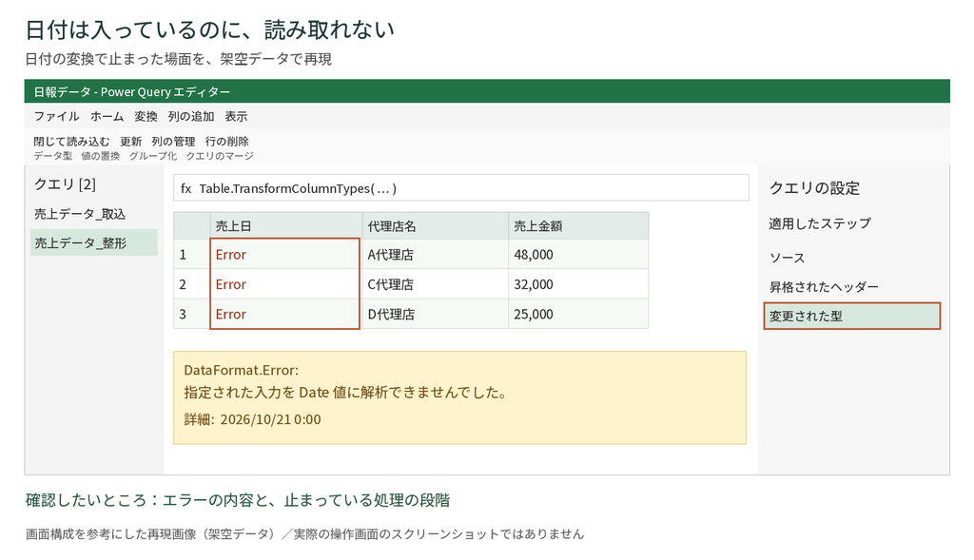Open the ファイル menu
Screen dimensions: 974x560
point(56,116)
